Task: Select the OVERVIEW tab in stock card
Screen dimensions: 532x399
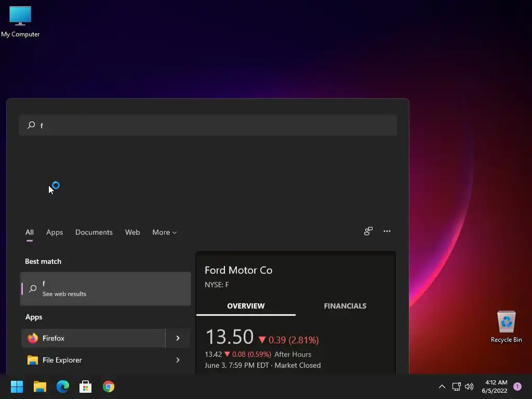Action: (246, 306)
